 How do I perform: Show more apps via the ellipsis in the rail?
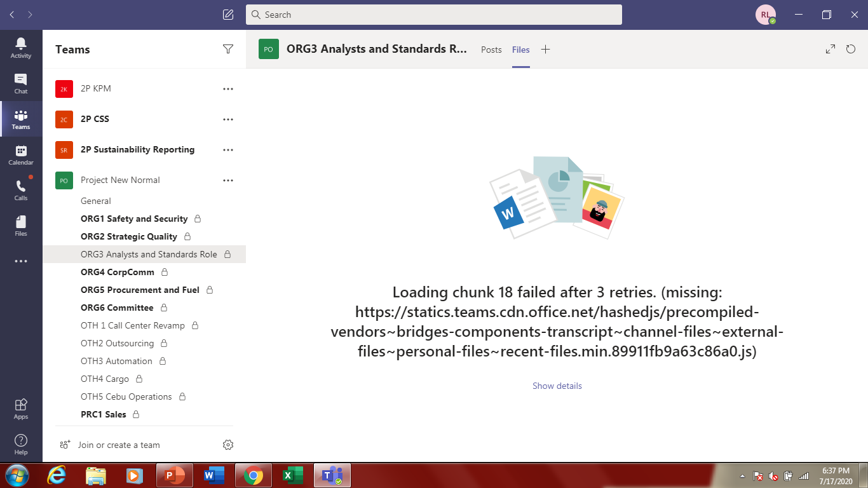point(21,261)
